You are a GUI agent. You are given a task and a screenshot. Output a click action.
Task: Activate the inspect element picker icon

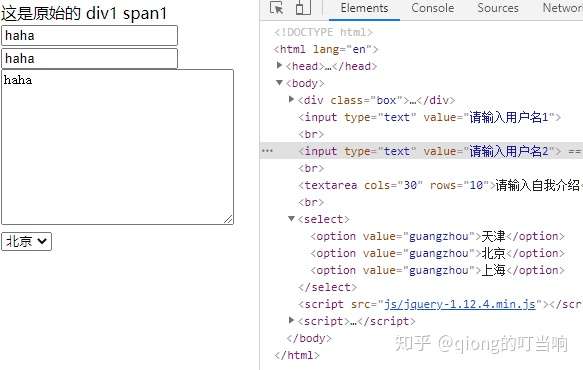click(x=276, y=8)
